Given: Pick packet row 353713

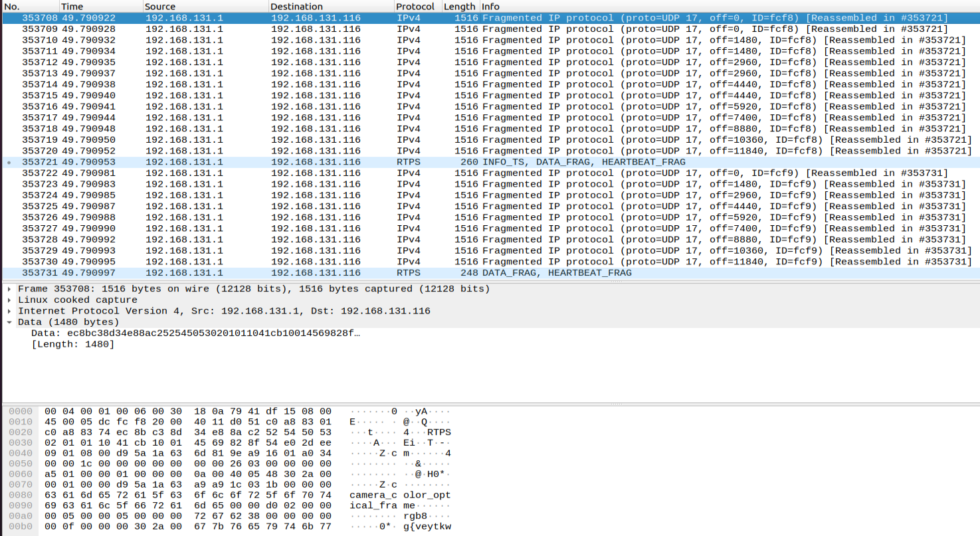Looking at the screenshot, I should [x=490, y=73].
